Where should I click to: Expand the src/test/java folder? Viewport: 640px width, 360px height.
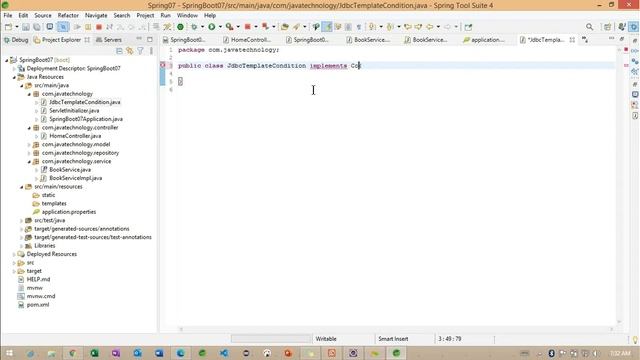pos(22,220)
